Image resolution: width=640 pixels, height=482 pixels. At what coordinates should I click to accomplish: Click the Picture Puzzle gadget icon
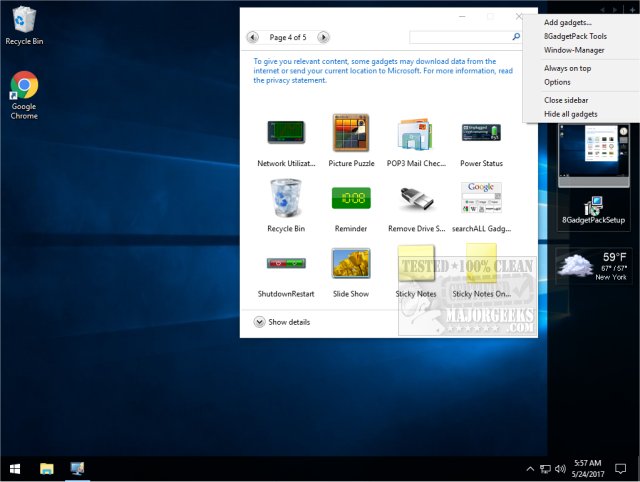tap(350, 132)
